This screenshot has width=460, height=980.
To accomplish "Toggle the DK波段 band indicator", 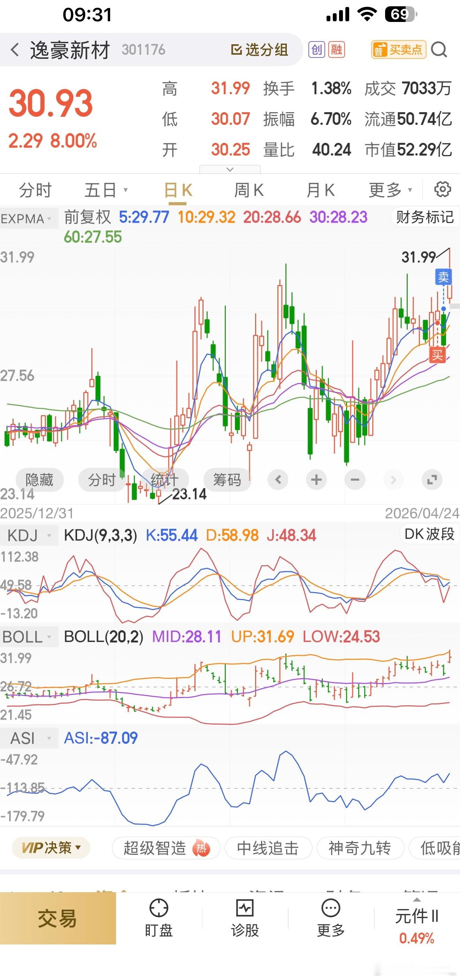I will 429,534.
